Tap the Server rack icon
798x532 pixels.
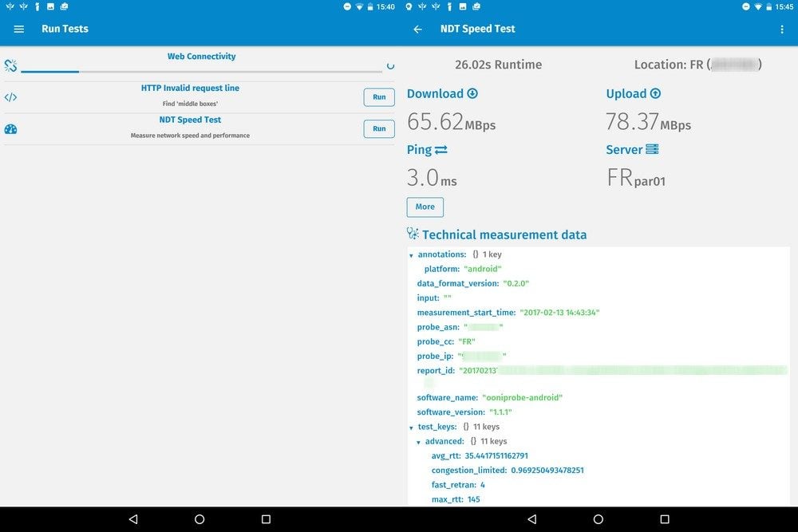pos(652,149)
